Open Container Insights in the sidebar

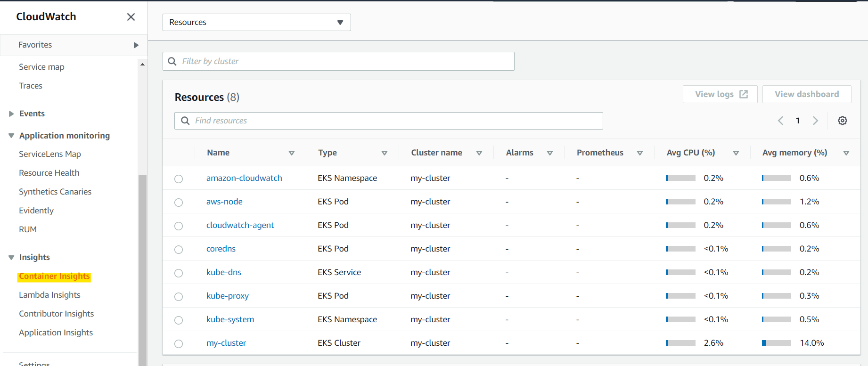pos(54,277)
